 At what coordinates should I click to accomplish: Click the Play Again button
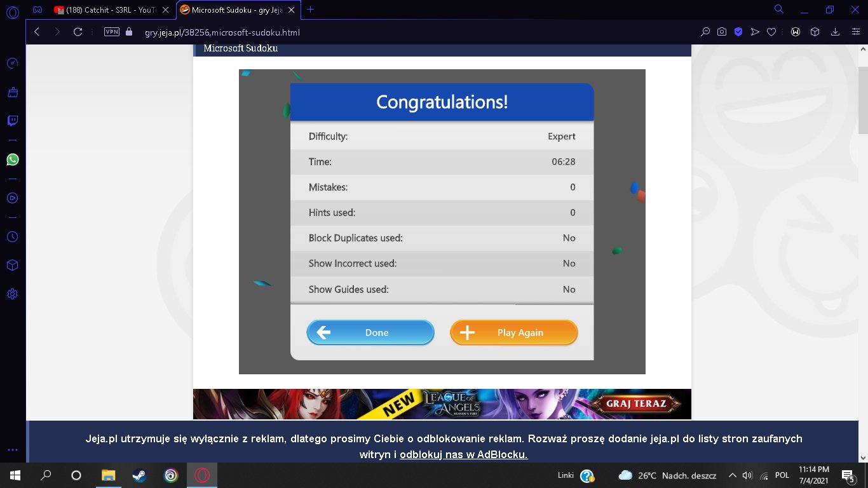pyautogui.click(x=514, y=332)
